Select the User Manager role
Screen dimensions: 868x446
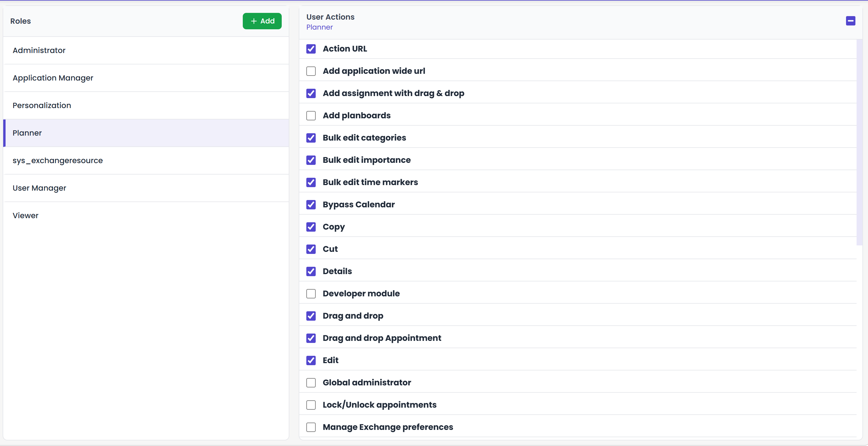pyautogui.click(x=146, y=188)
